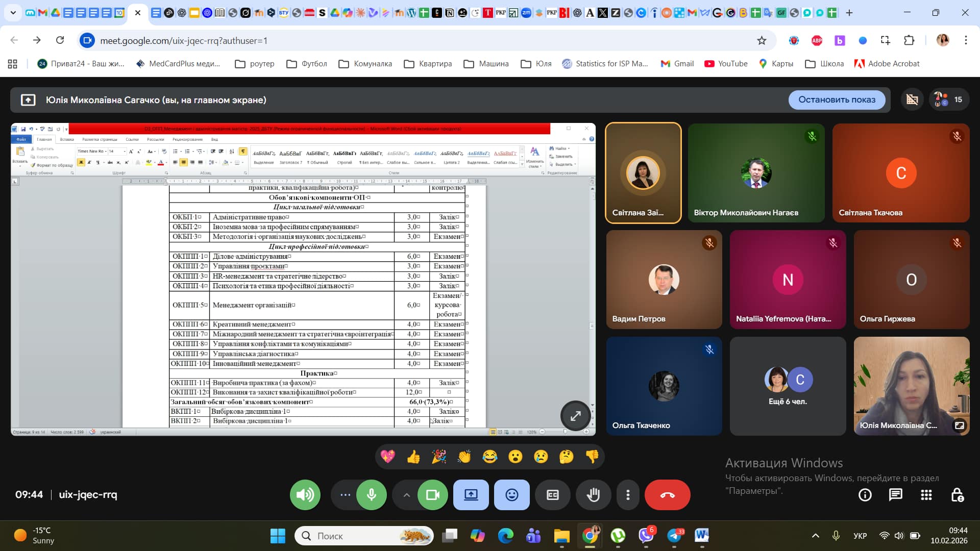The width and height of the screenshot is (980, 551).
Task: Mute the microphone
Action: [x=371, y=495]
